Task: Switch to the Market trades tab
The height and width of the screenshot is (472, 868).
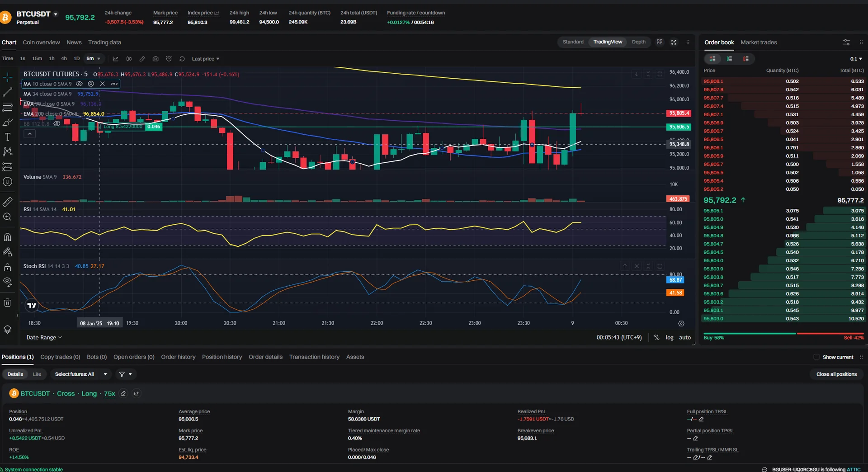Action: point(759,42)
